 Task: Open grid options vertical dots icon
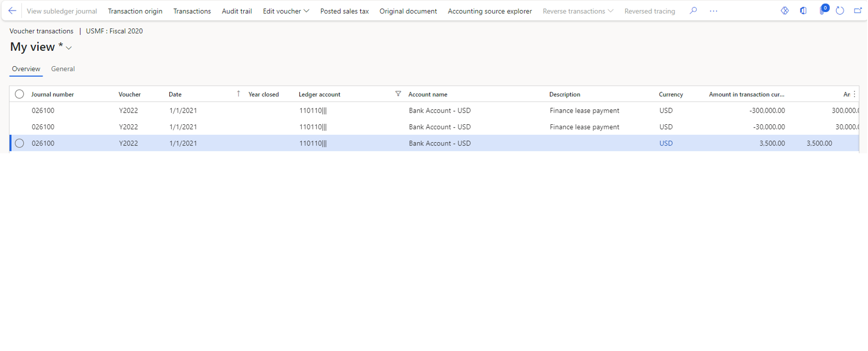pyautogui.click(x=854, y=94)
